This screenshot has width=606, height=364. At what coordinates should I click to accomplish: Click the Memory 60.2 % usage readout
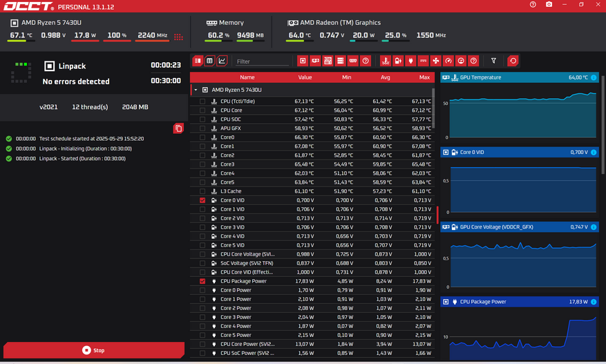point(218,35)
